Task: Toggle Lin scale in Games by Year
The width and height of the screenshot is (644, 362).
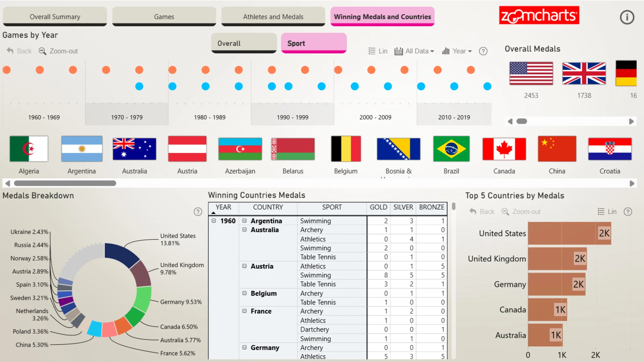Action: (x=378, y=51)
